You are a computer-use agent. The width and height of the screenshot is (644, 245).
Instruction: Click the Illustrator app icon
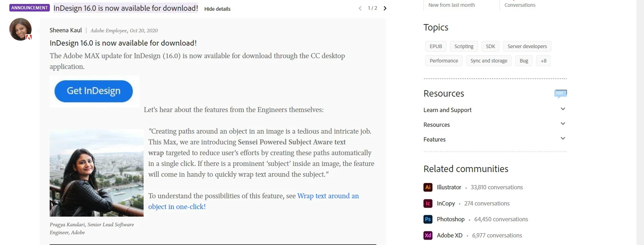[428, 187]
